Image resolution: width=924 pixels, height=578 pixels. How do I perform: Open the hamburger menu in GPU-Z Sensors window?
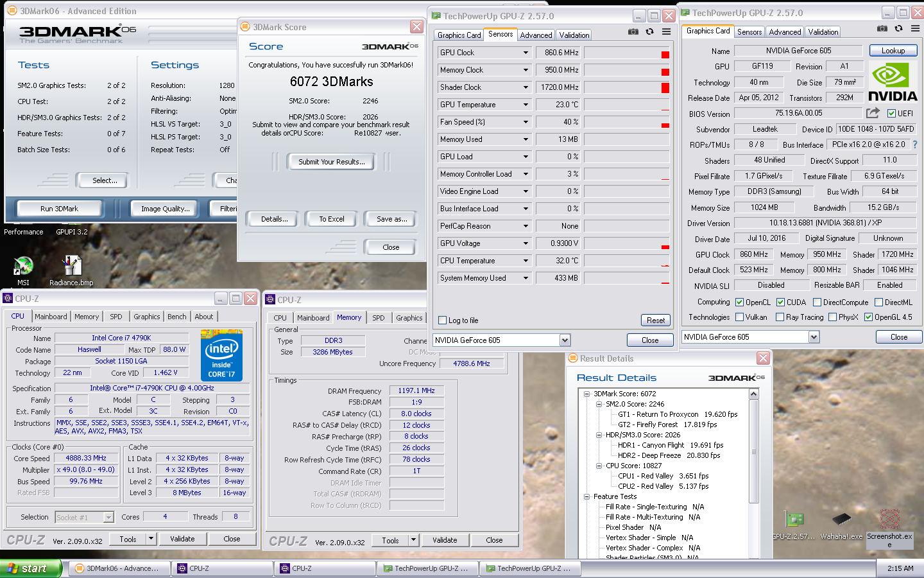tap(667, 31)
